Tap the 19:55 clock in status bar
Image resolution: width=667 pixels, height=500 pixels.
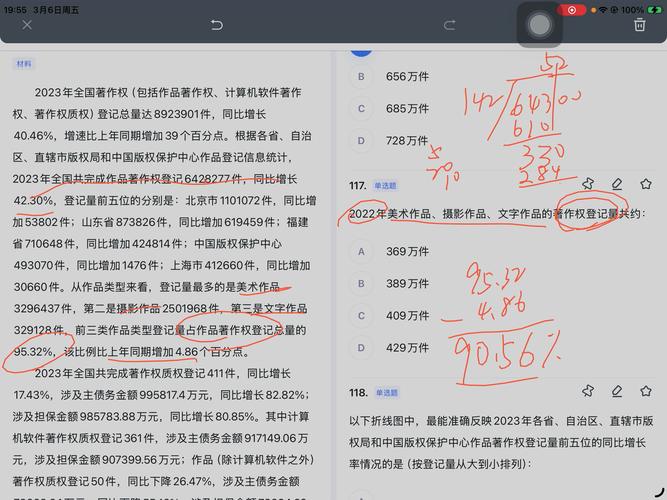tap(15, 10)
